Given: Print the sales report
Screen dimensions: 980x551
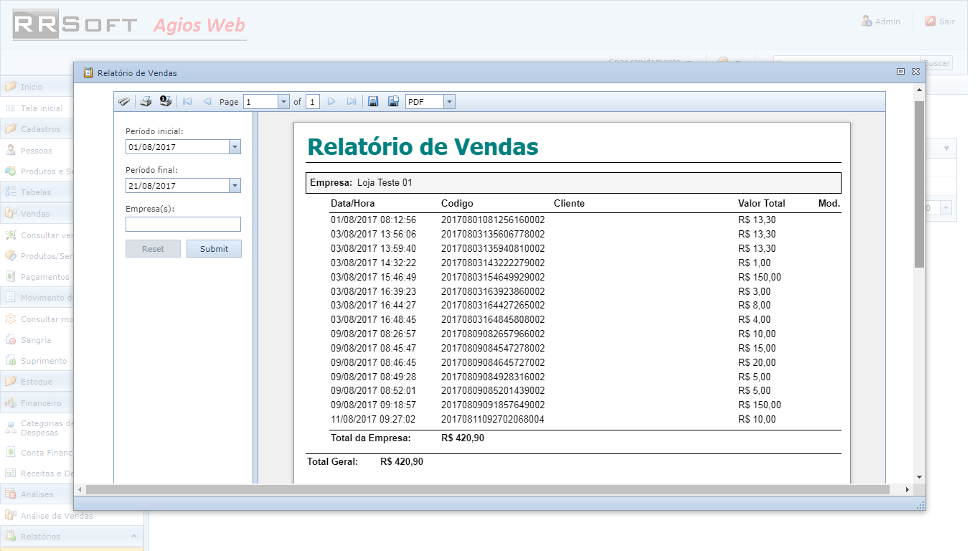Looking at the screenshot, I should 146,102.
